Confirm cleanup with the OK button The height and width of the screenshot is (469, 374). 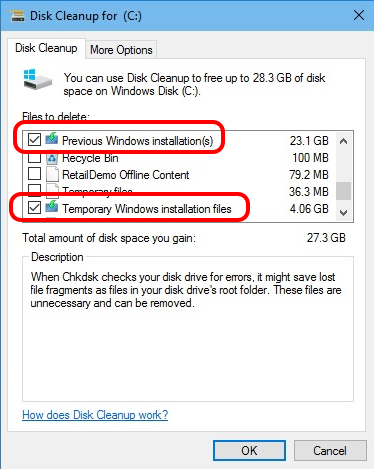[249, 451]
